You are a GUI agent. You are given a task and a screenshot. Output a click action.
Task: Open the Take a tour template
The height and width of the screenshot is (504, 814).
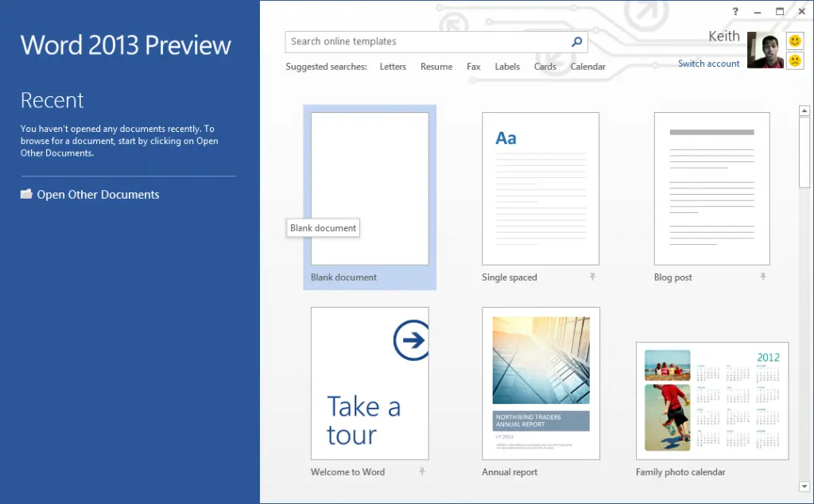pyautogui.click(x=370, y=383)
